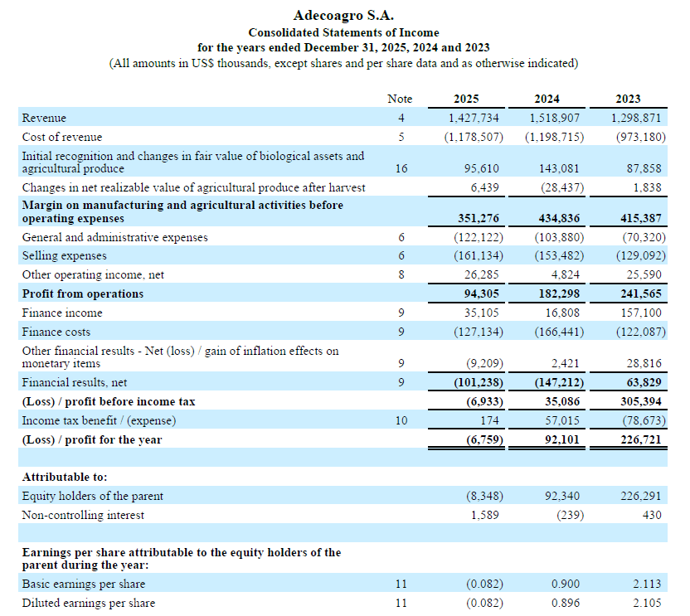Select the 2025 column header
The image size is (690, 616).
[466, 99]
